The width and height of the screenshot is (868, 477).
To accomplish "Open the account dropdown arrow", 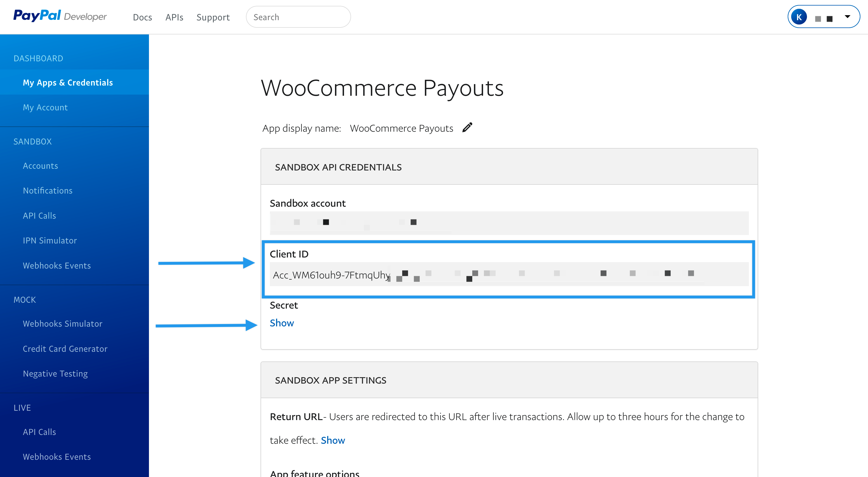I will 847,17.
